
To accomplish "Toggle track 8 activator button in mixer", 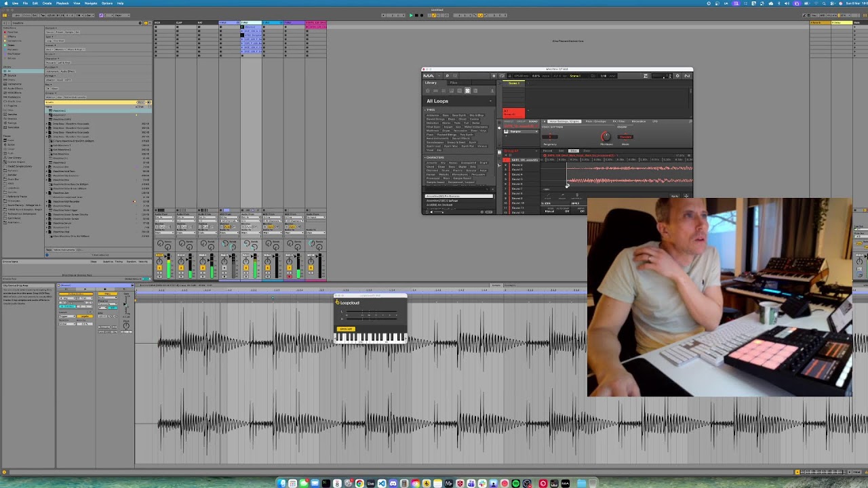I will 311,266.
